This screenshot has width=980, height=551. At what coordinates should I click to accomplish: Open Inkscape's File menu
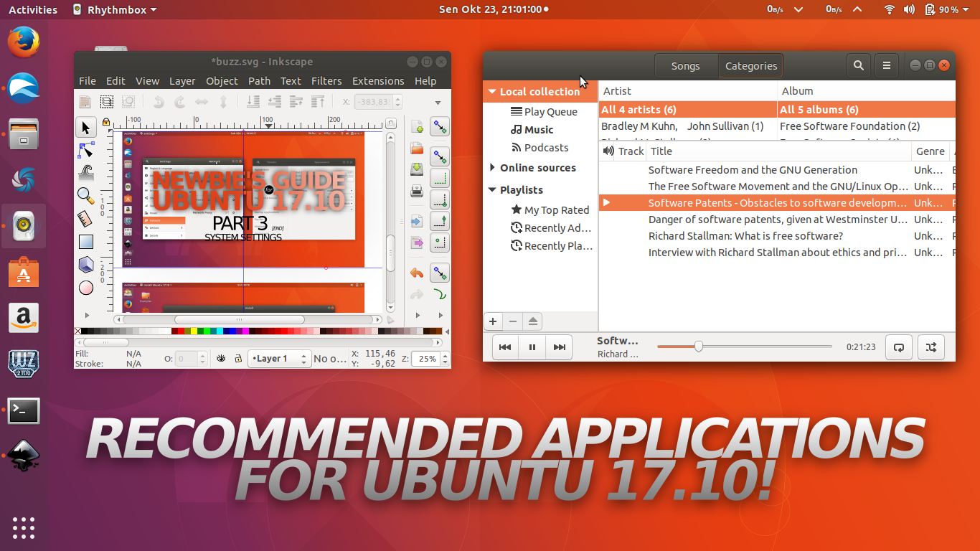88,81
